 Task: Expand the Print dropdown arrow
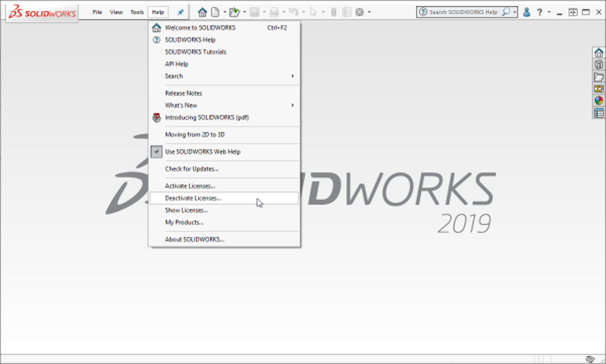tap(284, 12)
